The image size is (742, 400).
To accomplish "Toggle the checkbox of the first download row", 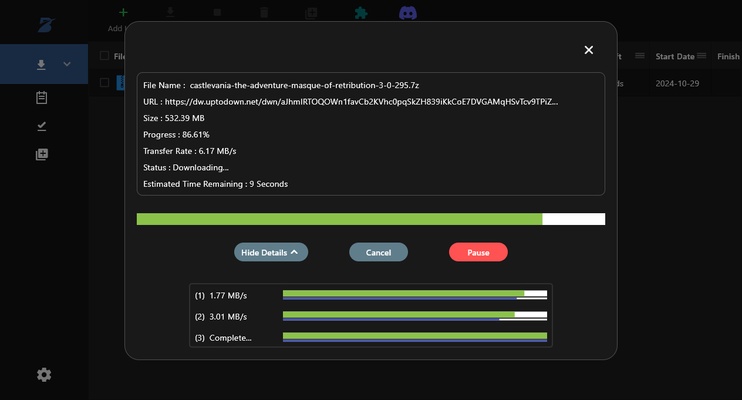I will pyautogui.click(x=105, y=83).
